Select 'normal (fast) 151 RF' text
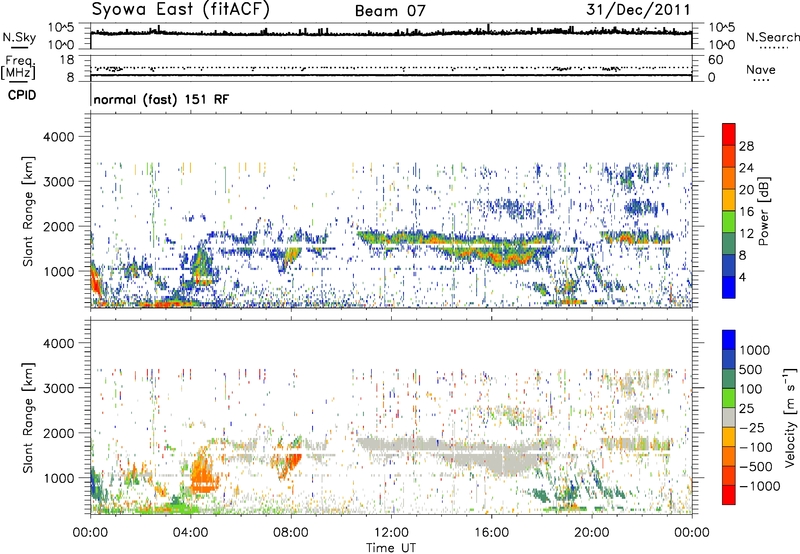Viewport: 800px width, 554px height. (161, 99)
